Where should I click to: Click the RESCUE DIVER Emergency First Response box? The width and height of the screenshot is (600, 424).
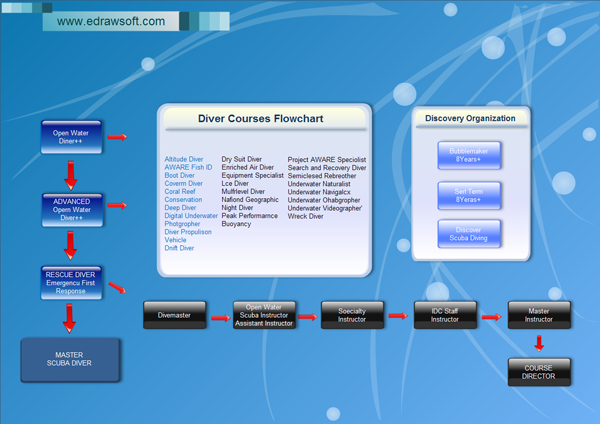pos(71,283)
